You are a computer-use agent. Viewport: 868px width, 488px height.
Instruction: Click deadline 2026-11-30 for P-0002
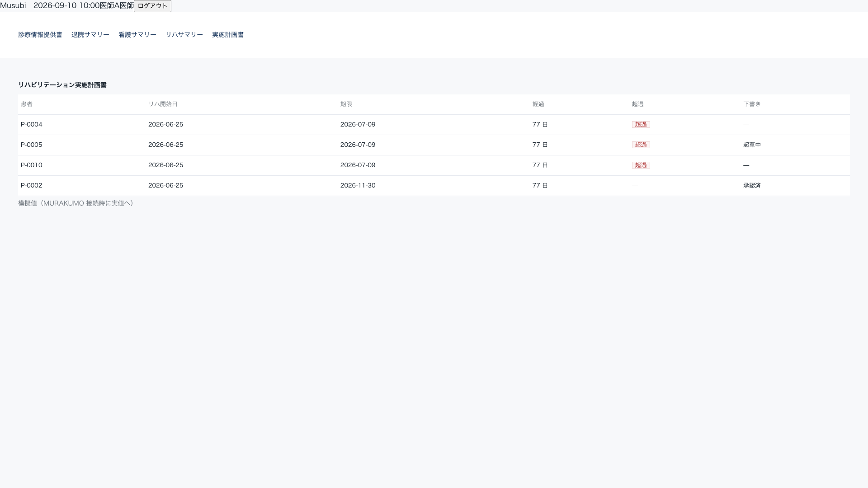pos(358,186)
